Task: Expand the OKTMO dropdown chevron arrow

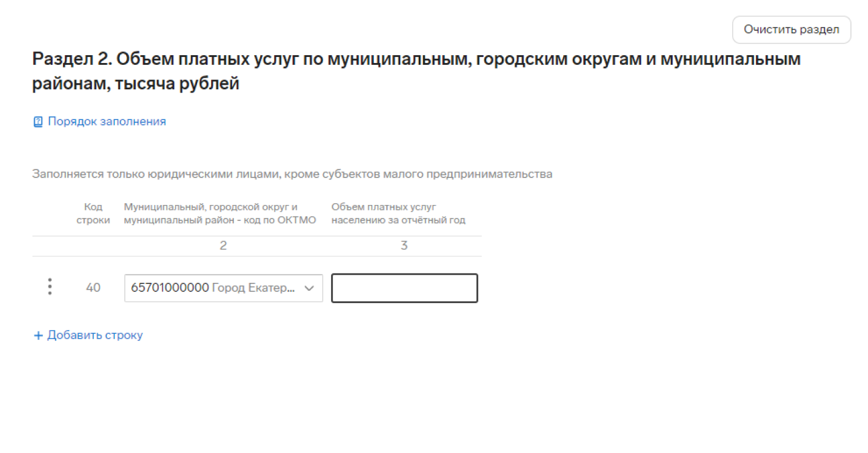Action: point(309,288)
